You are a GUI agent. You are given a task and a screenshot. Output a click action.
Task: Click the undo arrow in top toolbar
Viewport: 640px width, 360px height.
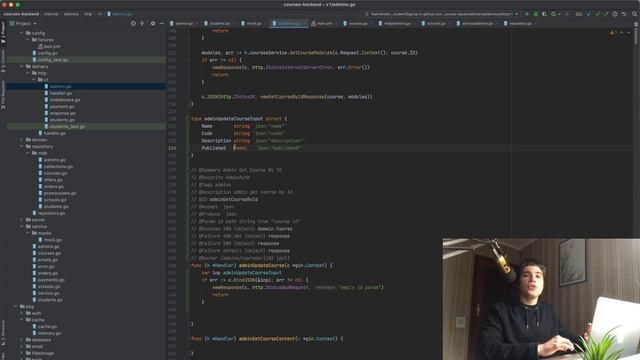coord(624,14)
